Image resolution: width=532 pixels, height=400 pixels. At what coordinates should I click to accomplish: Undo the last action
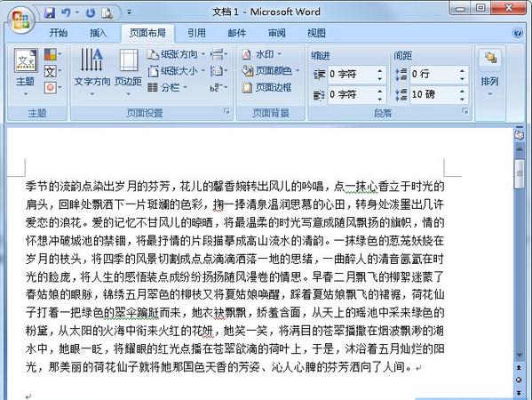66,13
